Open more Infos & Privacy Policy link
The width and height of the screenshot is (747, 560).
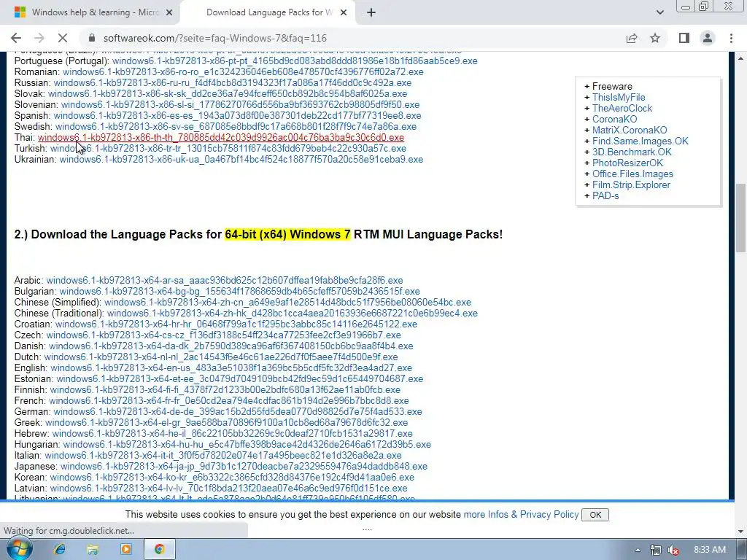pyautogui.click(x=521, y=514)
